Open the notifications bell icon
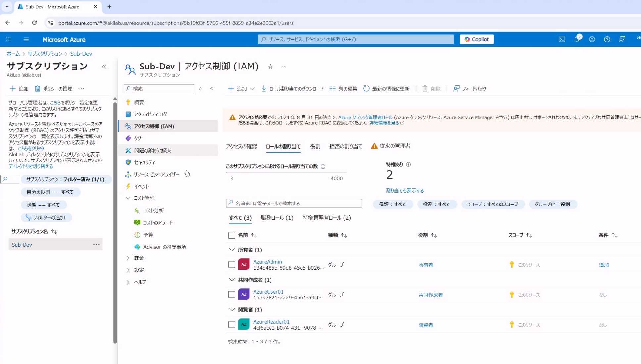 [x=577, y=39]
